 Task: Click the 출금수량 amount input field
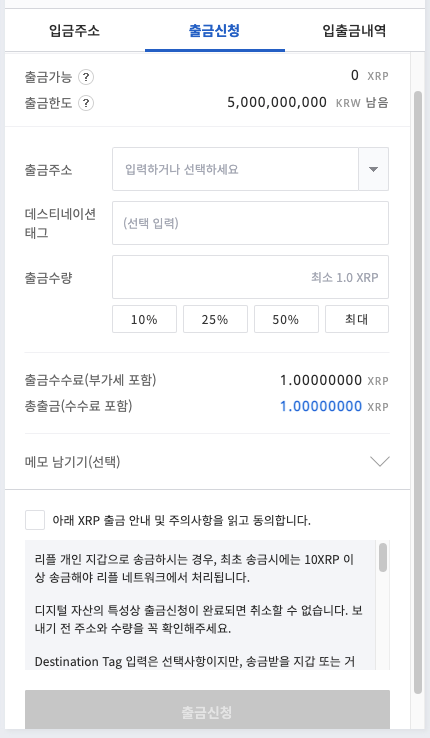[250, 277]
